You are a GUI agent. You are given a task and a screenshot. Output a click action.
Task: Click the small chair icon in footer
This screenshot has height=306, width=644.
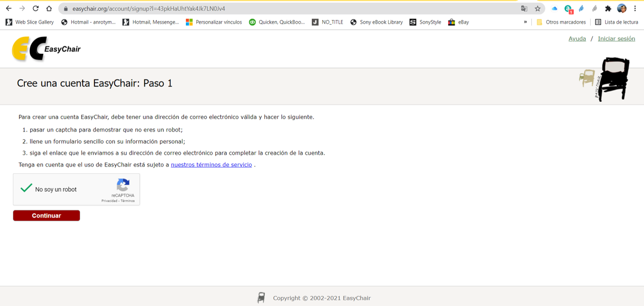pyautogui.click(x=261, y=298)
